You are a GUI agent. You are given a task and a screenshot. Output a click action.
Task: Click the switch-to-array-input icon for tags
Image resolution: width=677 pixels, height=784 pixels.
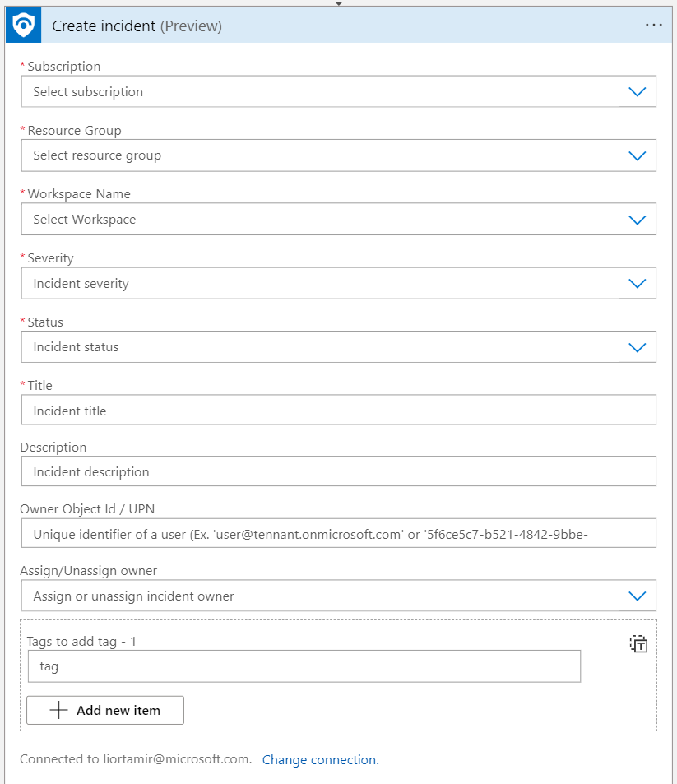click(638, 644)
